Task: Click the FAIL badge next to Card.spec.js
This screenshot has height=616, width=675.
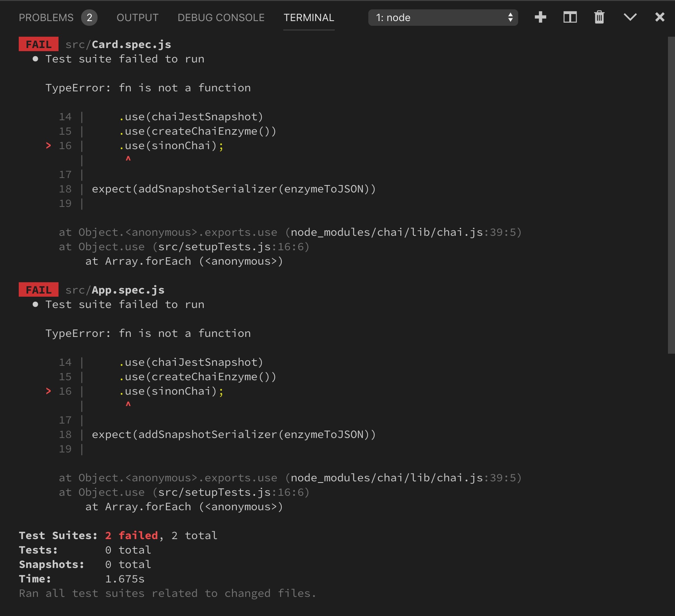Action: (x=38, y=44)
